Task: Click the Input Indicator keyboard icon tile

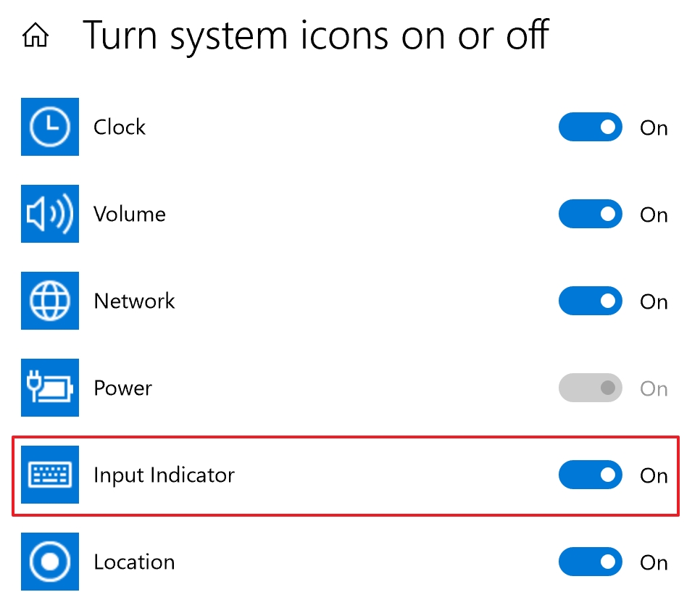Action: 50,475
